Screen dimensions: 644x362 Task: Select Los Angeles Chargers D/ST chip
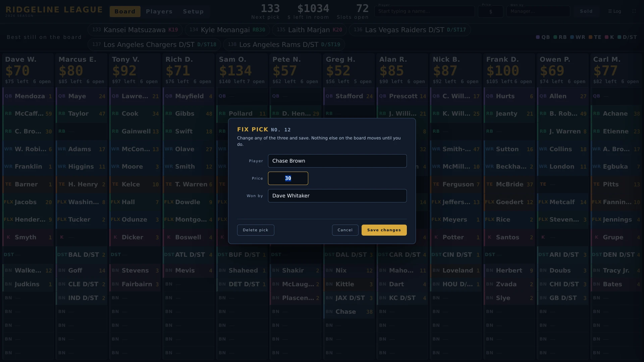tap(154, 45)
